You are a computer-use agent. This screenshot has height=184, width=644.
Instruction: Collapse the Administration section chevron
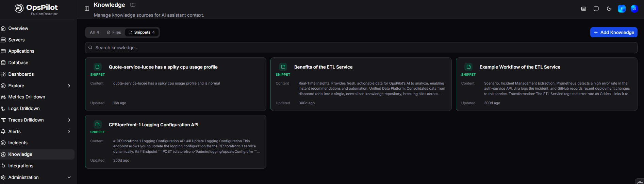coord(69,178)
